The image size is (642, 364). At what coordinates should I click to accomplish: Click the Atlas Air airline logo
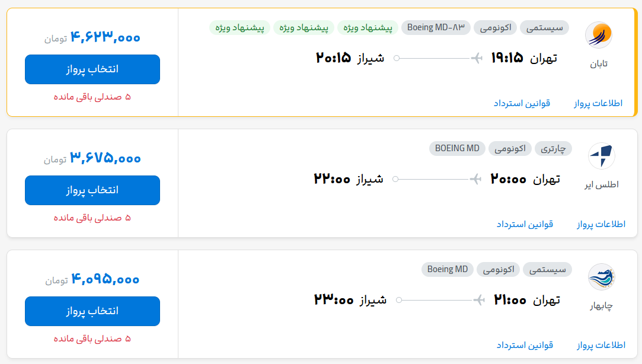[602, 156]
